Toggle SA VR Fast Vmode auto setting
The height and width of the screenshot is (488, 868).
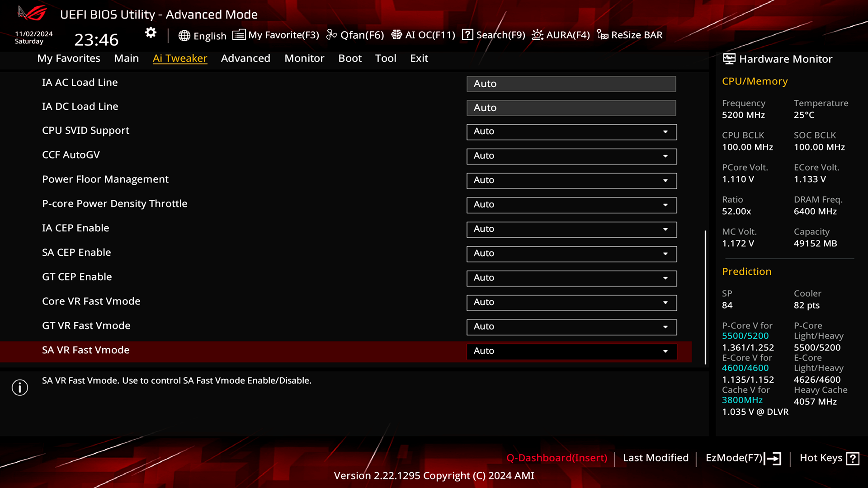point(570,350)
